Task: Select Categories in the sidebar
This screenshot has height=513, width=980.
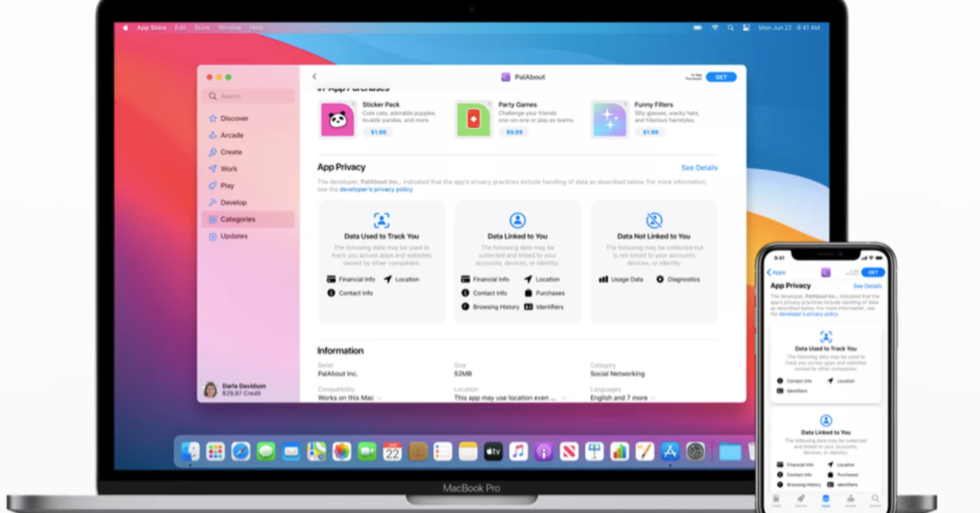Action: point(248,220)
